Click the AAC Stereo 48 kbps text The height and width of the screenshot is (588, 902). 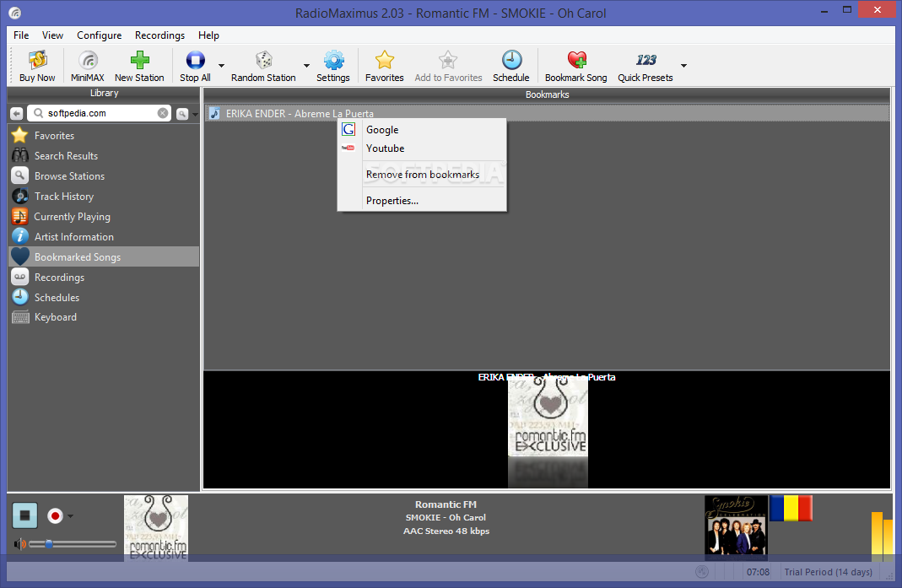point(446,531)
